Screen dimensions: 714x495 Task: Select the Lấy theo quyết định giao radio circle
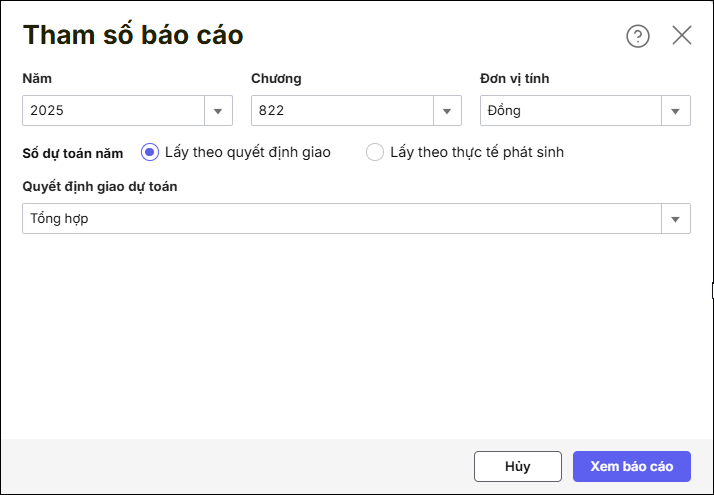(x=150, y=152)
